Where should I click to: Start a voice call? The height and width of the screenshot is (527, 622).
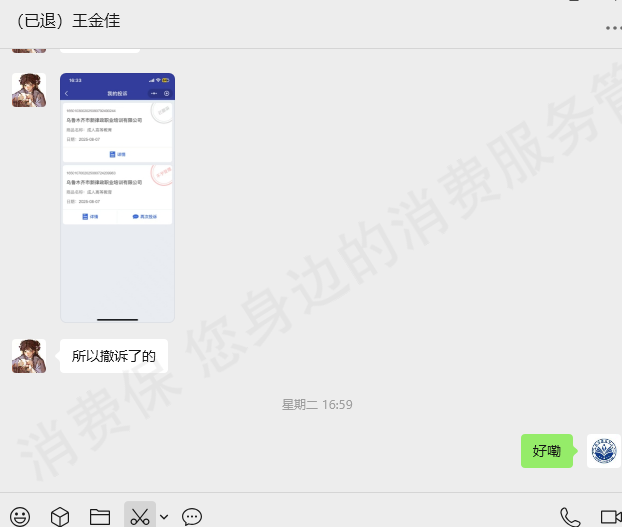[x=570, y=517]
